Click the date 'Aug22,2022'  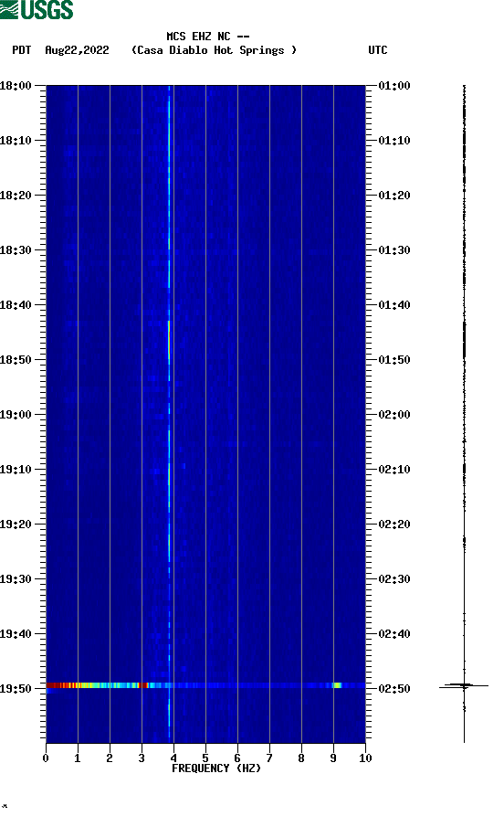(x=77, y=50)
